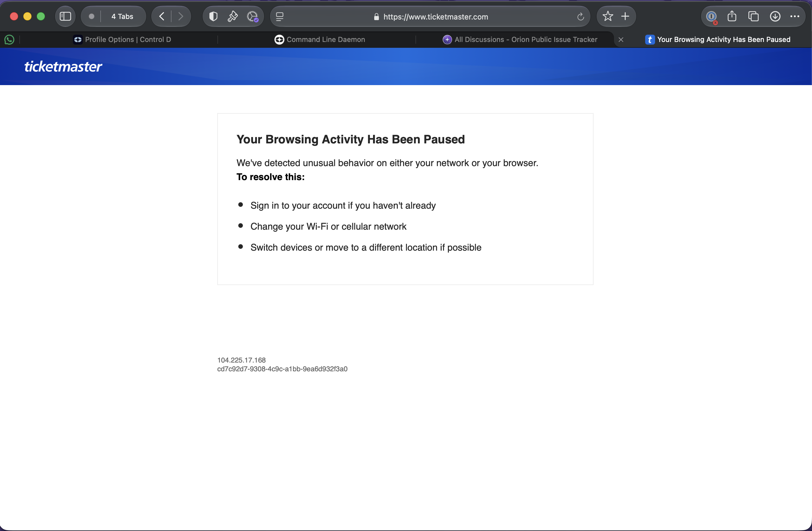Reload the current page
Screen dimensions: 812x531
(x=580, y=16)
